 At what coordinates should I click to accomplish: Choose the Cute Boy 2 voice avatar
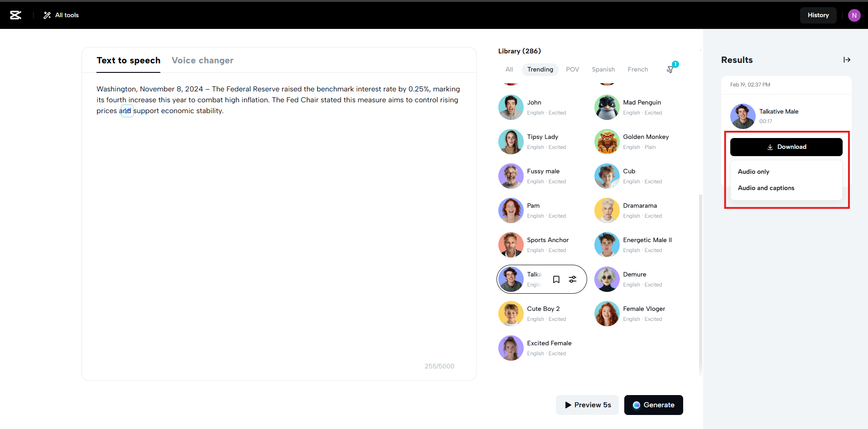coord(511,314)
